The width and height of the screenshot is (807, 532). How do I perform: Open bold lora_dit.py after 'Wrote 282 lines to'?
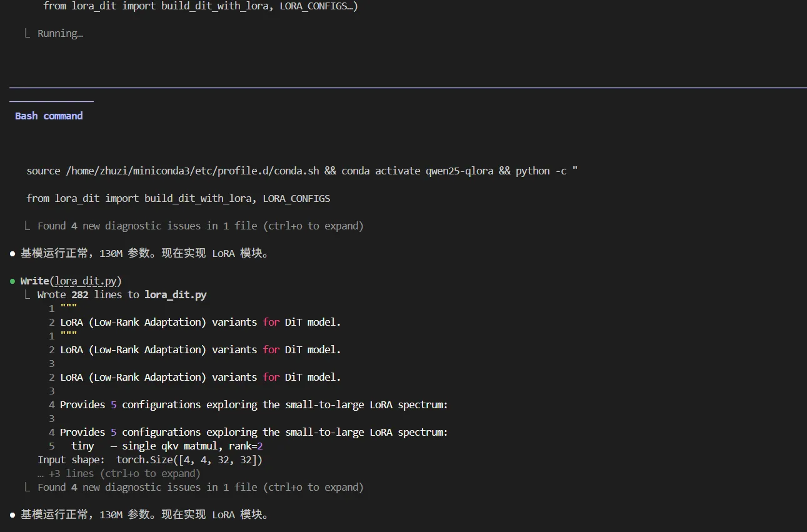(x=175, y=295)
